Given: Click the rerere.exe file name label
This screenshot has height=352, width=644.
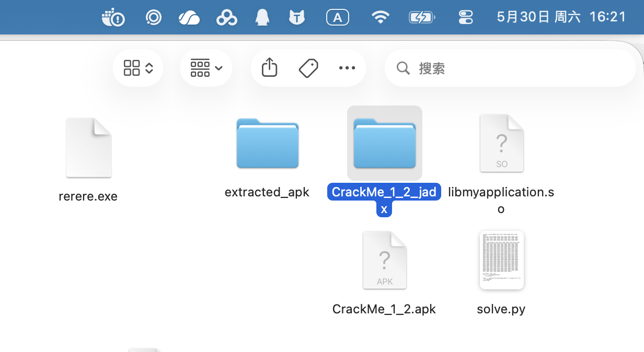Looking at the screenshot, I should (88, 196).
